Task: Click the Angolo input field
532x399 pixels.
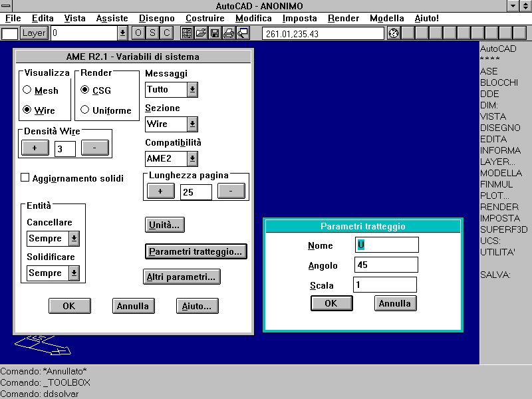Action: tap(386, 265)
